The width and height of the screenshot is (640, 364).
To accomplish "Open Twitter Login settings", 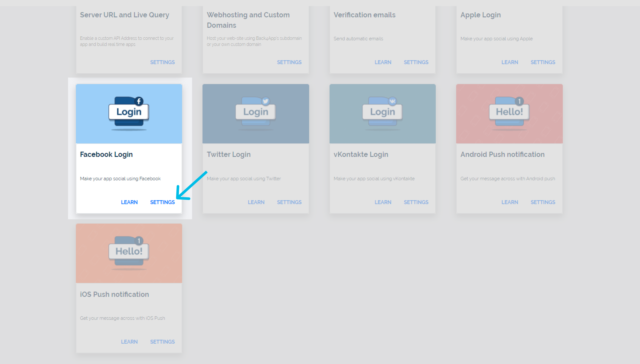I will click(289, 202).
